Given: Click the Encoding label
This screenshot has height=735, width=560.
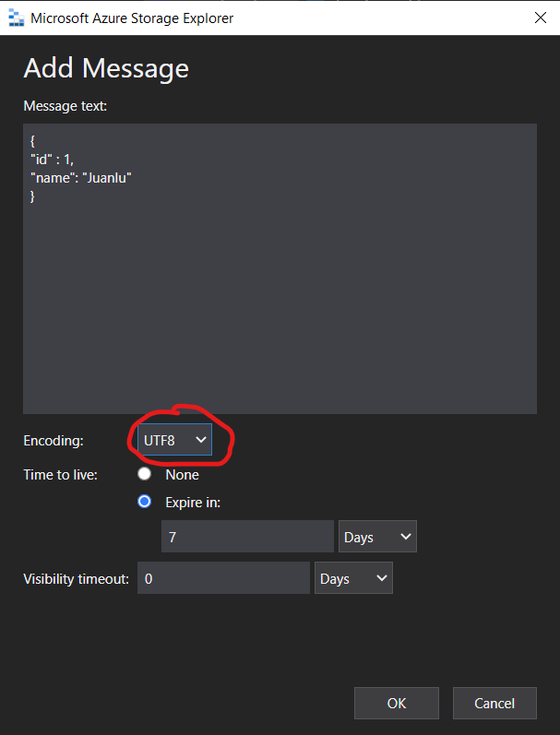Looking at the screenshot, I should [x=54, y=441].
